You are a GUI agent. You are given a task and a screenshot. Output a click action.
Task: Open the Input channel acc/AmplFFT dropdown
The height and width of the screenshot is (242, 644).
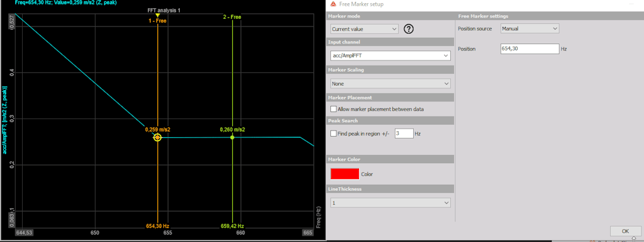[390, 55]
